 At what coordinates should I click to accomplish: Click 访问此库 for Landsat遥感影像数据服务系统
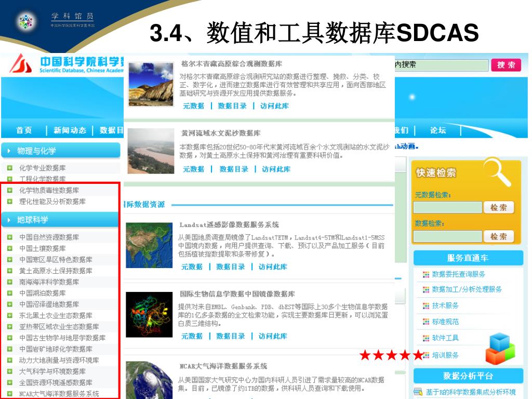pos(273,267)
